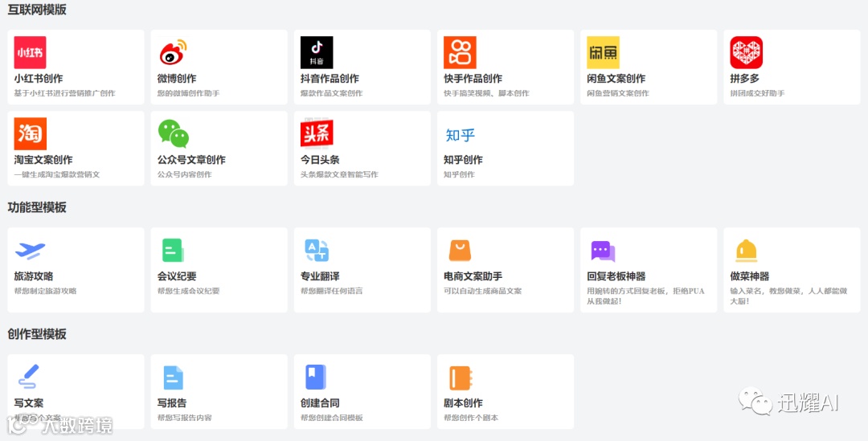Click the light blue report document icon
868x441 pixels.
click(x=174, y=378)
